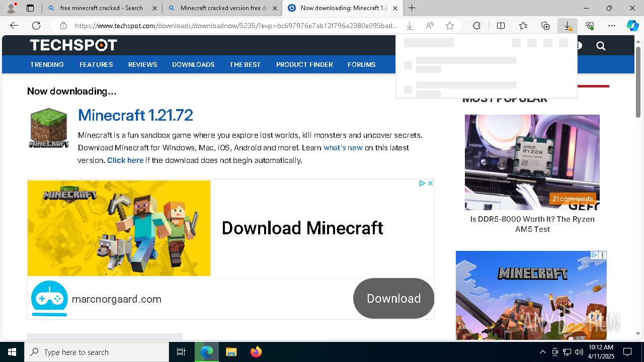The width and height of the screenshot is (644, 362).
Task: Open File Explorer from taskbar
Action: 231,352
